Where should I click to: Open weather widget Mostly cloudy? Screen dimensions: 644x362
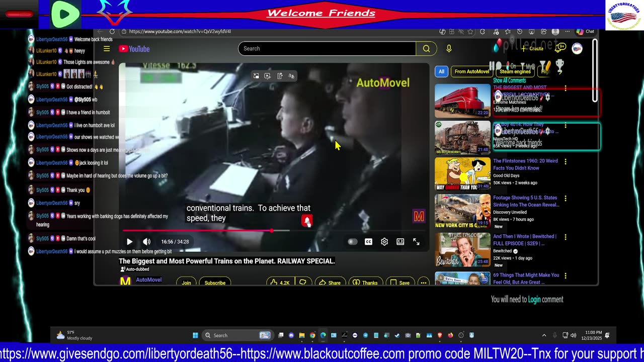point(74,335)
